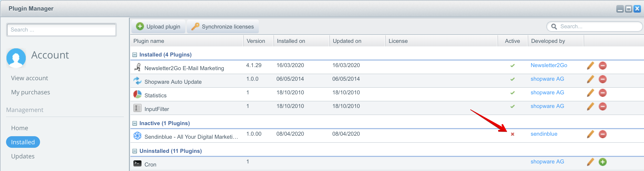Screen dimensions: 644x171
Task: Select Sendinblue - All Your Digital Marketi… name
Action: 191,137
